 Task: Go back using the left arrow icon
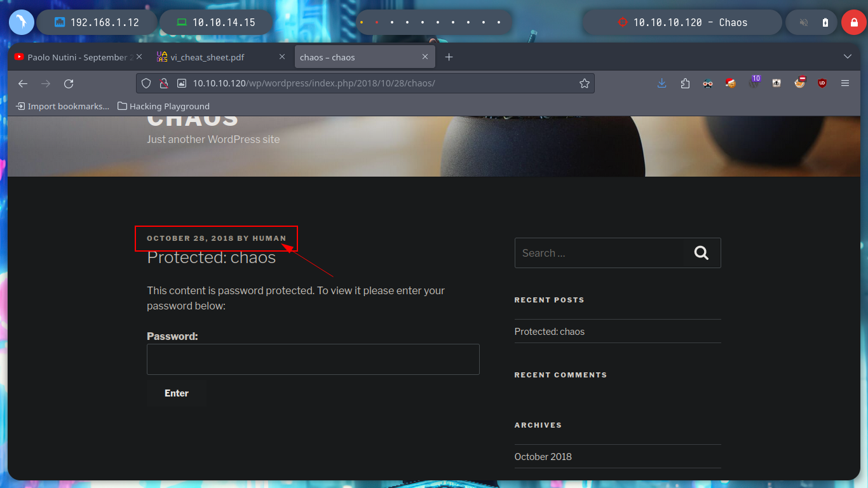point(23,83)
